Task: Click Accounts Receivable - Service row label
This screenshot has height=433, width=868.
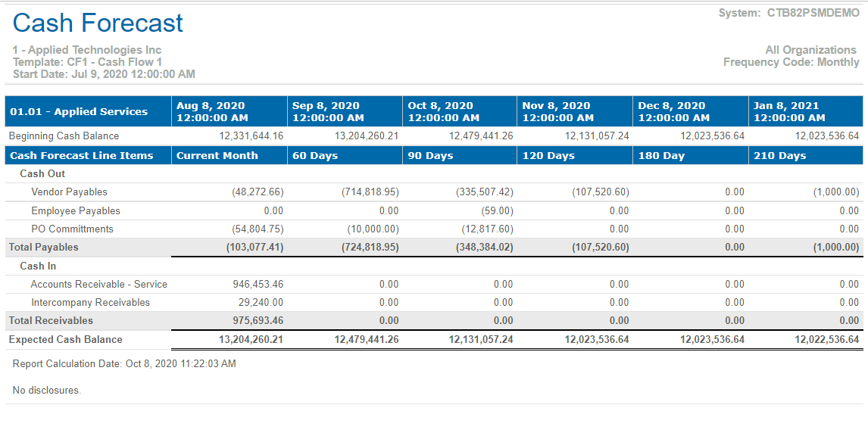Action: 99,284
